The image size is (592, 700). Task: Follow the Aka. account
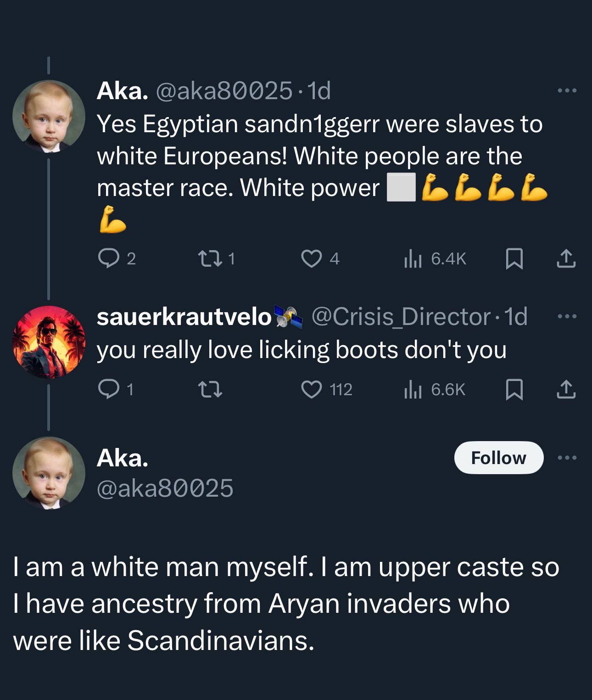[x=499, y=458]
